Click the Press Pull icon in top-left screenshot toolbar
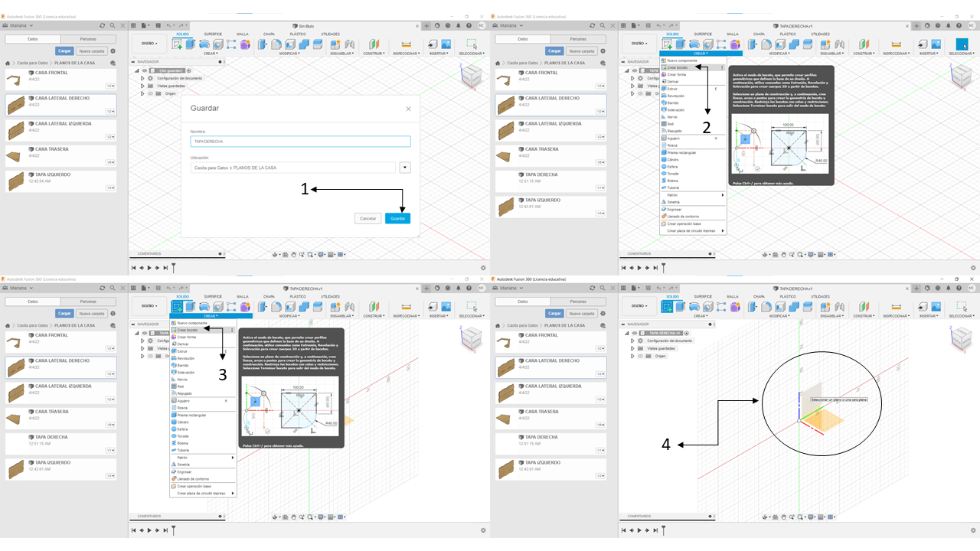Image resolution: width=980 pixels, height=551 pixels. tap(264, 44)
